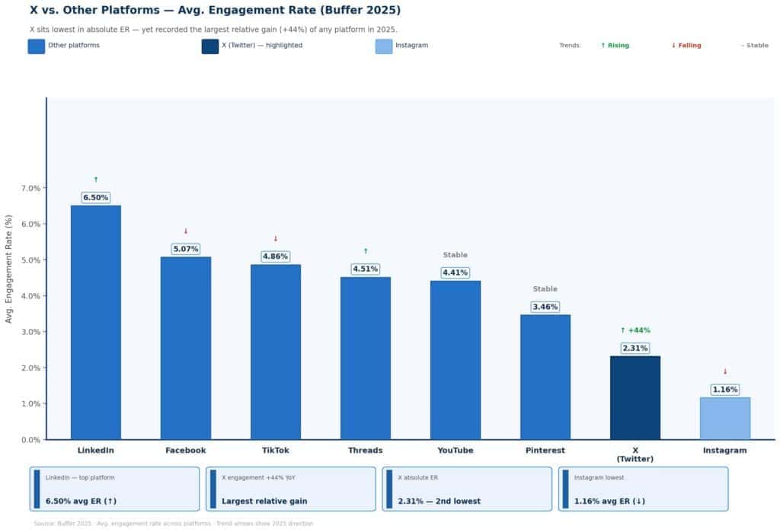The width and height of the screenshot is (780, 532).
Task: Click the dark navy X (Twitter) legend swatch
Action: (x=210, y=46)
